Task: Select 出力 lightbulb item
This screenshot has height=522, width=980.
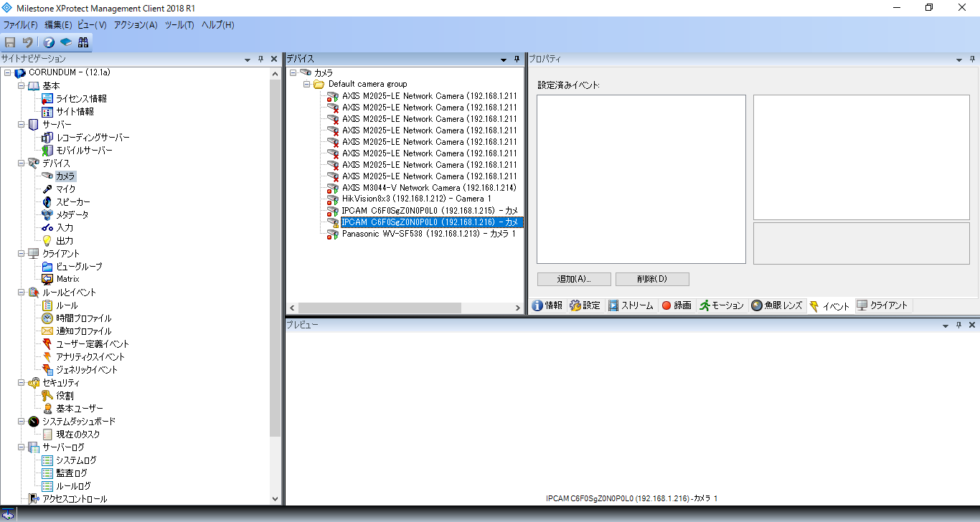Action: (x=65, y=241)
